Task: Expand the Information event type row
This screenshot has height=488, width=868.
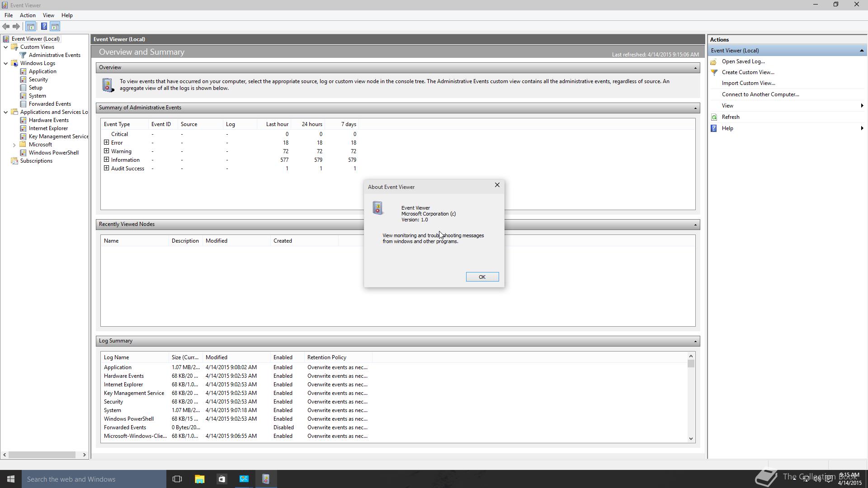Action: [107, 160]
